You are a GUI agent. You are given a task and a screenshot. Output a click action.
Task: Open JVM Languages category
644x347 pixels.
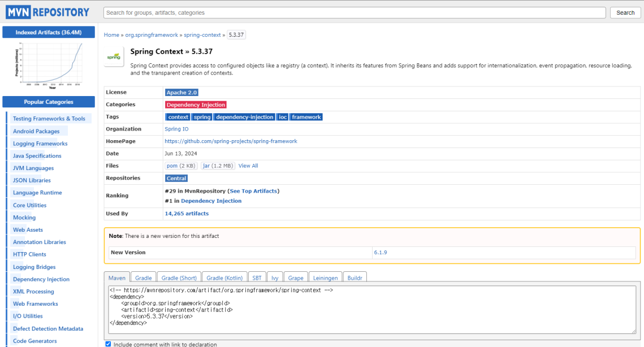point(33,168)
